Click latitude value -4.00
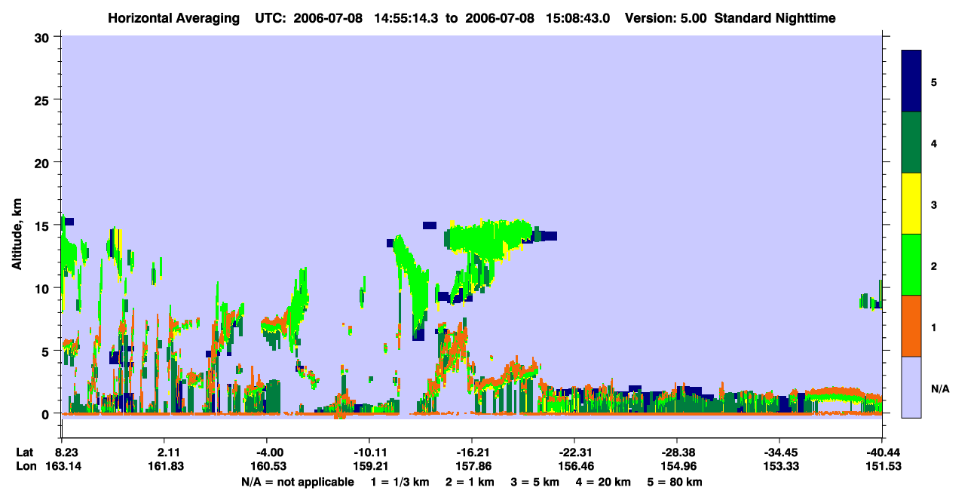Viewport: 980px width, 503px height. pyautogui.click(x=268, y=452)
